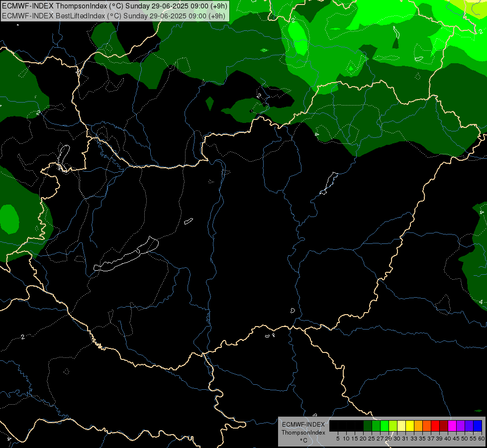The width and height of the screenshot is (487, 448).
Task: Select the violet 50–55 legend swatch
Action: point(469,426)
